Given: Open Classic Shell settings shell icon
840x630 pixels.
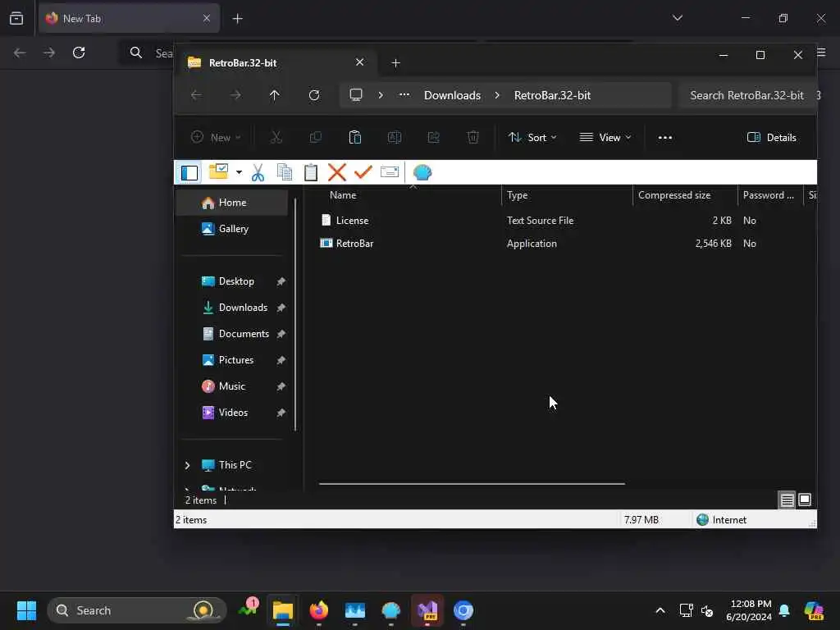Looking at the screenshot, I should tap(422, 172).
